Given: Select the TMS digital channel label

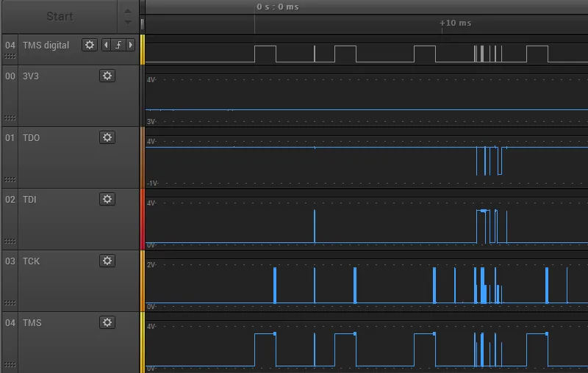Looking at the screenshot, I should 46,46.
